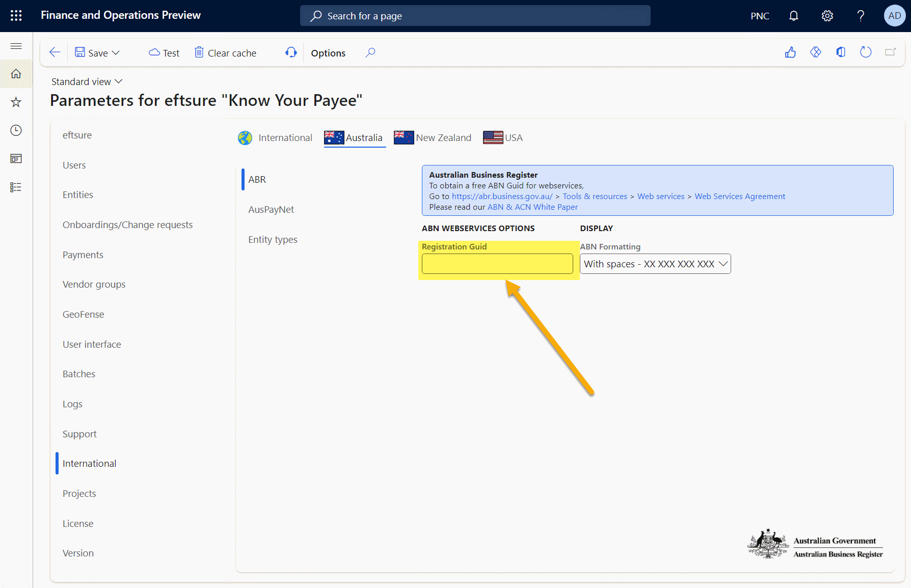Switch to the International country tab
This screenshot has width=911, height=588.
275,138
